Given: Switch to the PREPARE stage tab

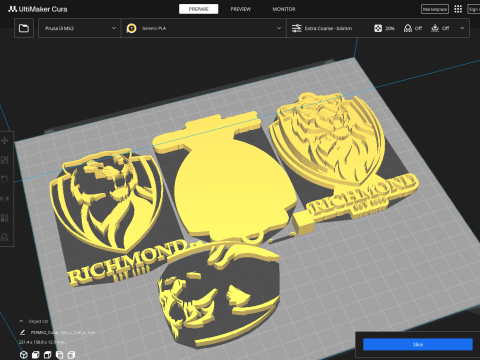Looking at the screenshot, I should 199,9.
